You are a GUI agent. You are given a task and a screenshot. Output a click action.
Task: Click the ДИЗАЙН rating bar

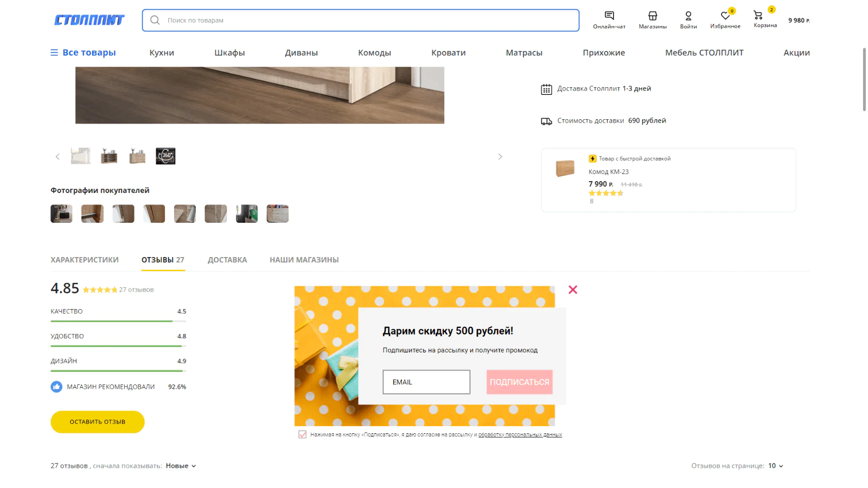click(118, 371)
